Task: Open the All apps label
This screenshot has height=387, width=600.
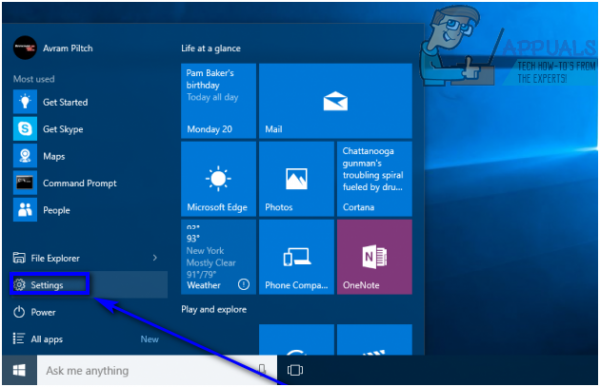Action: pyautogui.click(x=47, y=340)
